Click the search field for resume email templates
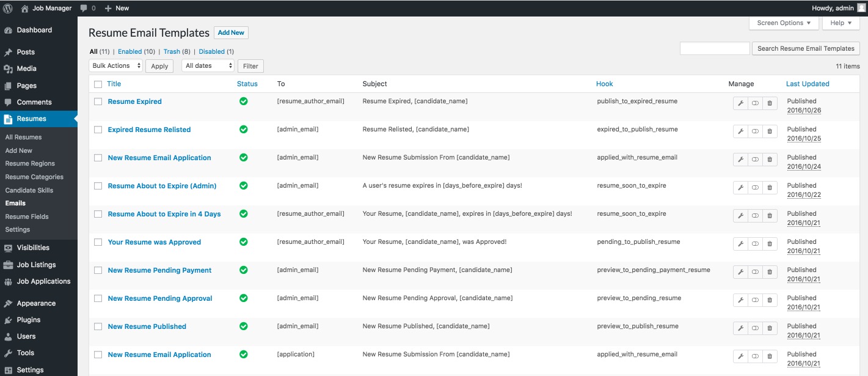868x376 pixels. 714,48
